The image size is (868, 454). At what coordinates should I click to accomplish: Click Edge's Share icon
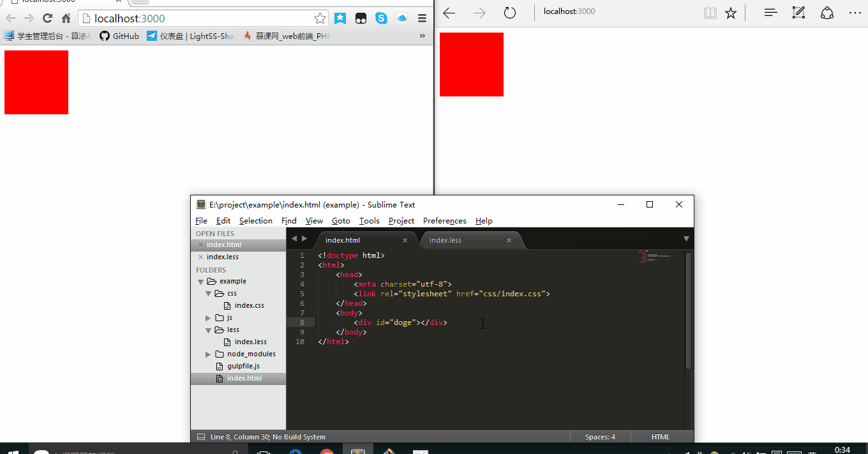(827, 13)
